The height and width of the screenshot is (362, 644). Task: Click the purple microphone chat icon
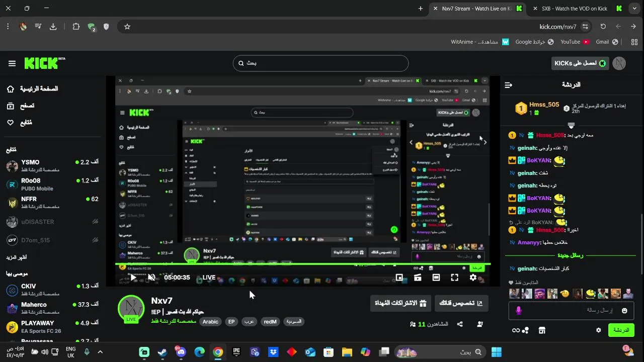click(x=519, y=311)
